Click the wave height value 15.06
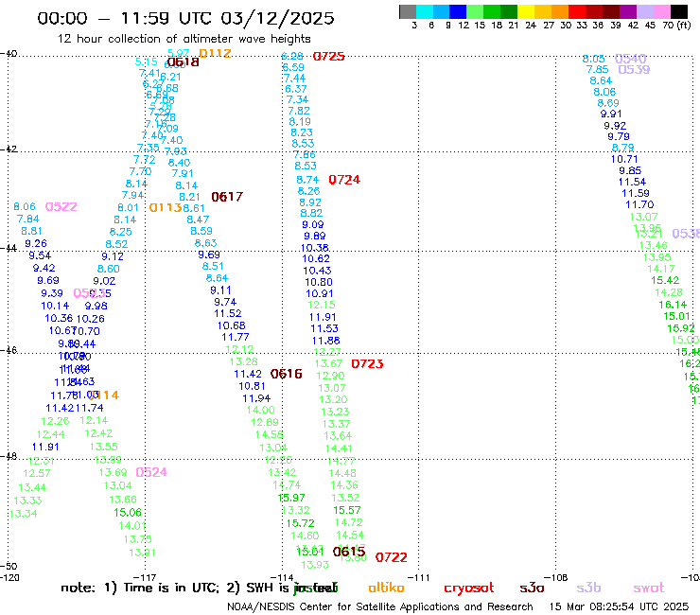Viewport: 700px width, 615px height. 128,512
